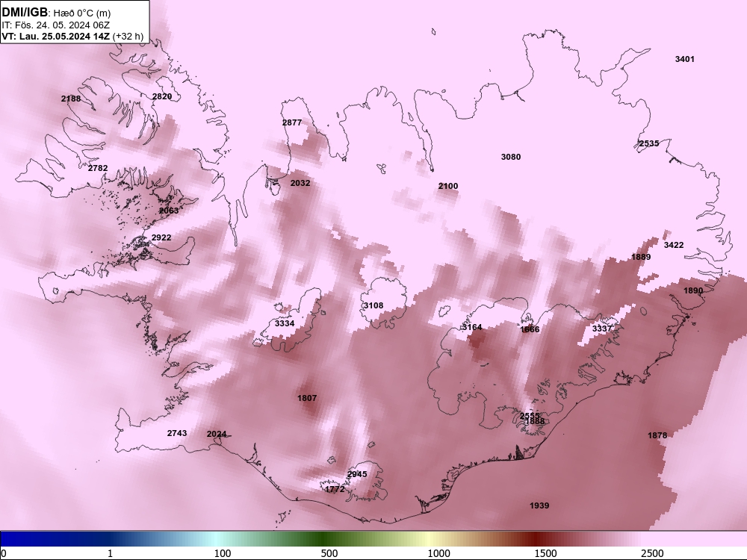
Task: Click the '(+32 h)' forecast offset
Action: click(x=127, y=36)
